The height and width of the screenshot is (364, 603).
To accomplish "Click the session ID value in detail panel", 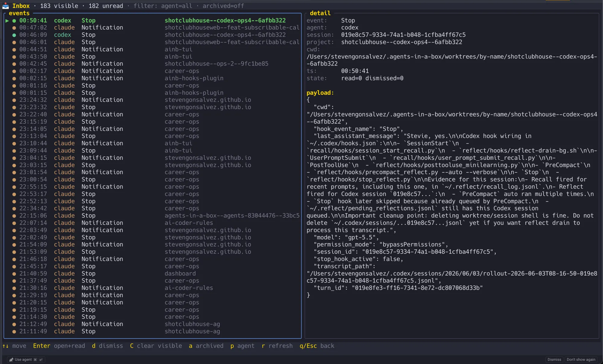I will 403,35.
